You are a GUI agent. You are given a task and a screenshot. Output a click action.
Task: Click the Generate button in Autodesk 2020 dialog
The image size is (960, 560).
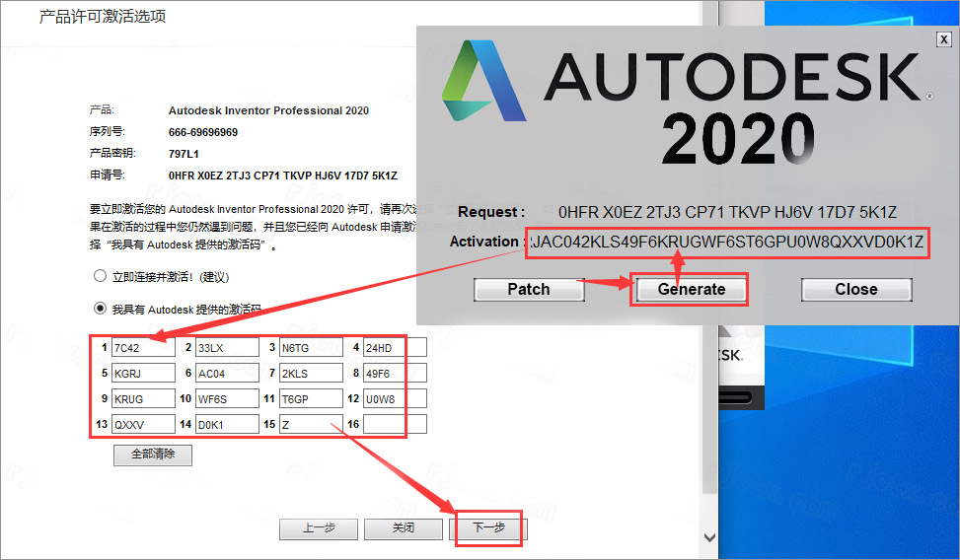692,290
